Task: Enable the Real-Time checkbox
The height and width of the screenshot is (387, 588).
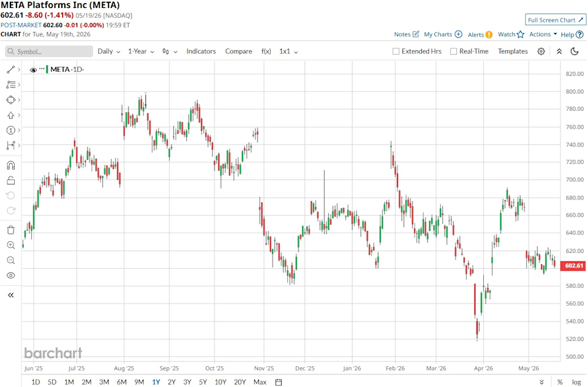Action: coord(453,51)
